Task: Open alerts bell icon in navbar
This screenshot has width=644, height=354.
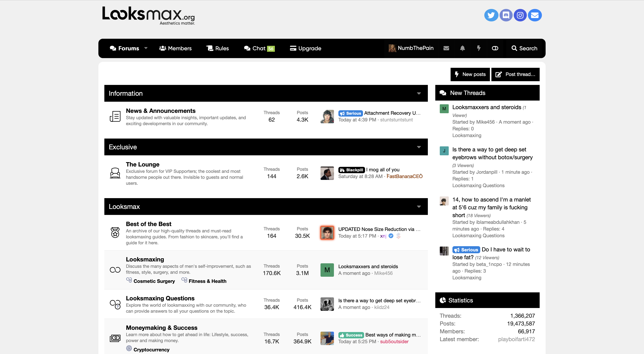Action: [x=463, y=48]
